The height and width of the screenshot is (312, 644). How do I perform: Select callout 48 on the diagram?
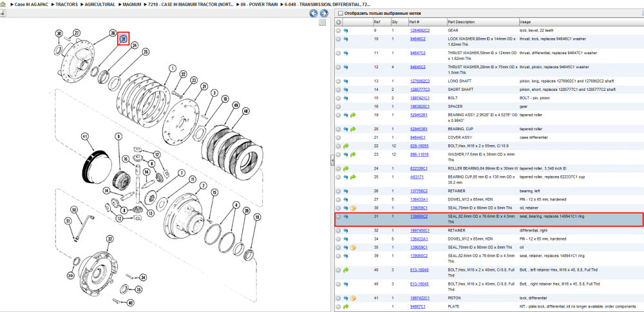point(245,111)
